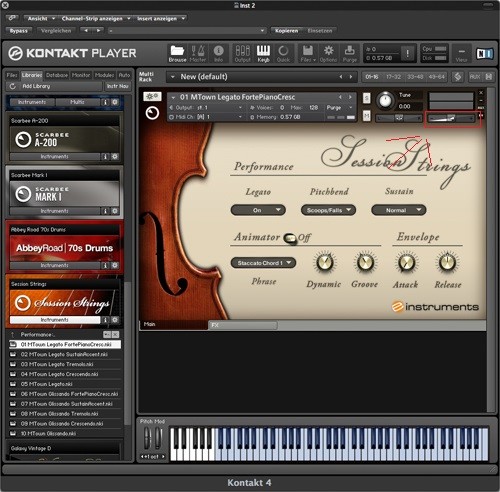Screen dimensions: 500x492
Task: Click the Midi Ch [A] 1 field
Action: [206, 117]
